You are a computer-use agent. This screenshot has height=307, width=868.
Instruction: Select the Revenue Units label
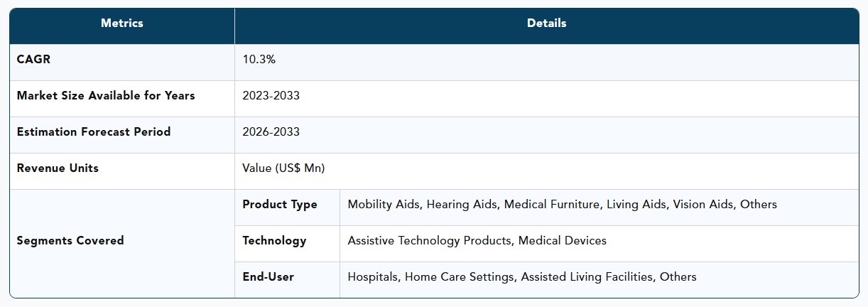tap(58, 168)
